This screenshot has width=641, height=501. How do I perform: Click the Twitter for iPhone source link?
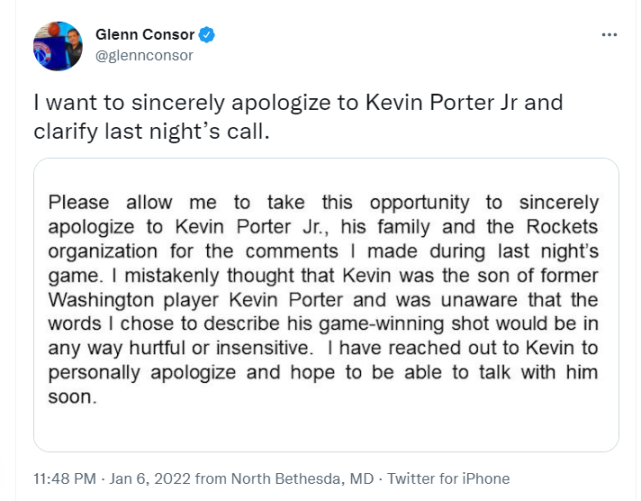tap(448, 479)
